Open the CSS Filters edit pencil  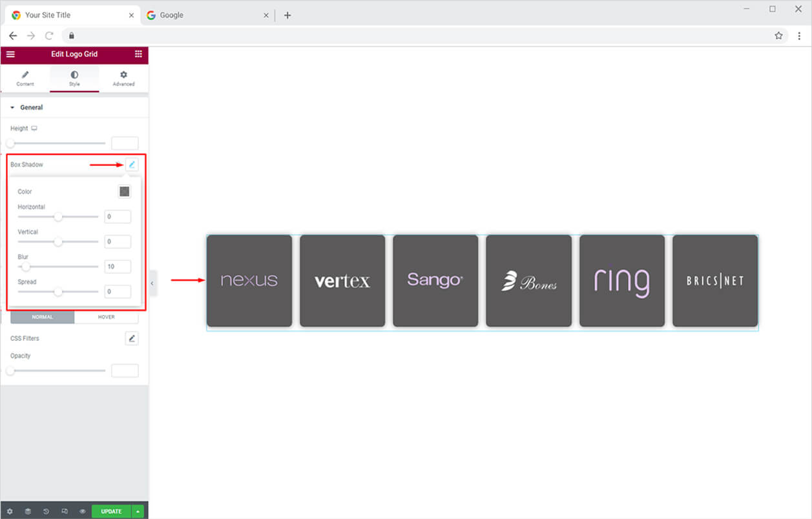point(132,338)
